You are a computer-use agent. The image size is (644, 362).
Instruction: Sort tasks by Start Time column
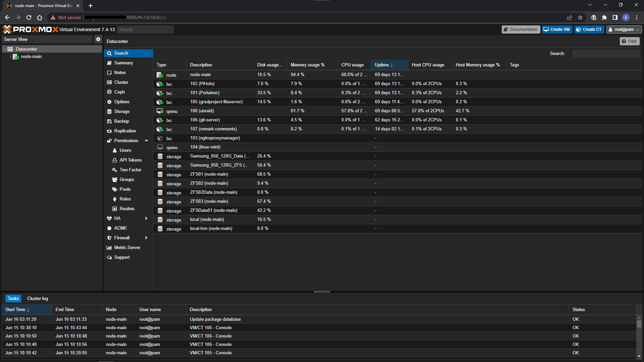[27, 310]
